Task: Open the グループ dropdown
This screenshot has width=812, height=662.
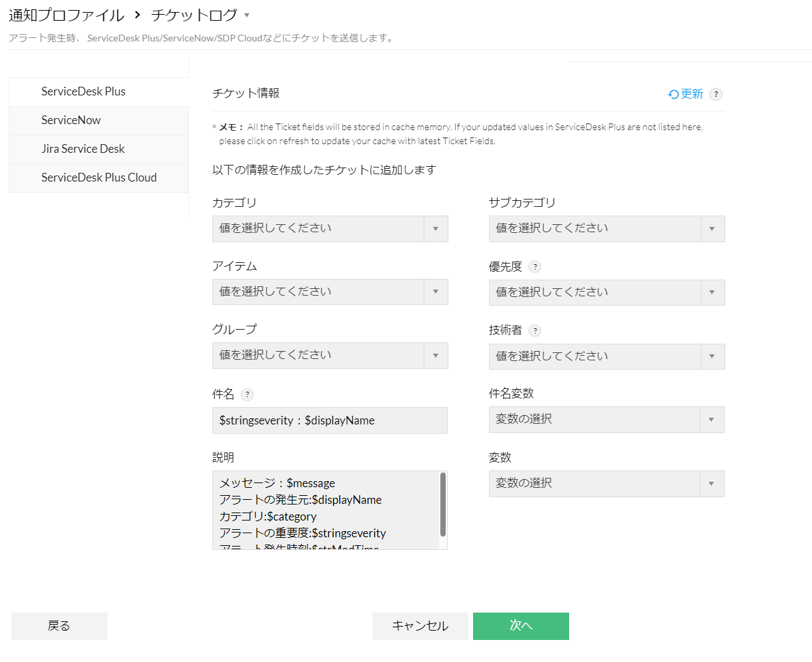Action: click(330, 356)
